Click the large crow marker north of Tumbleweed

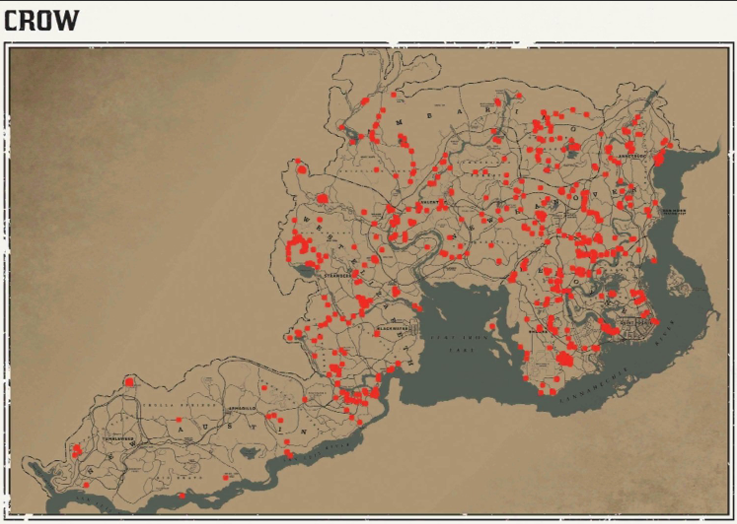coord(129,382)
